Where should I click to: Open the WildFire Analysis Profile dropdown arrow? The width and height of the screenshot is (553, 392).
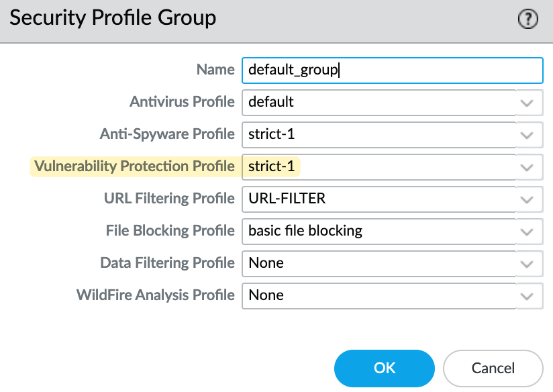click(x=527, y=295)
